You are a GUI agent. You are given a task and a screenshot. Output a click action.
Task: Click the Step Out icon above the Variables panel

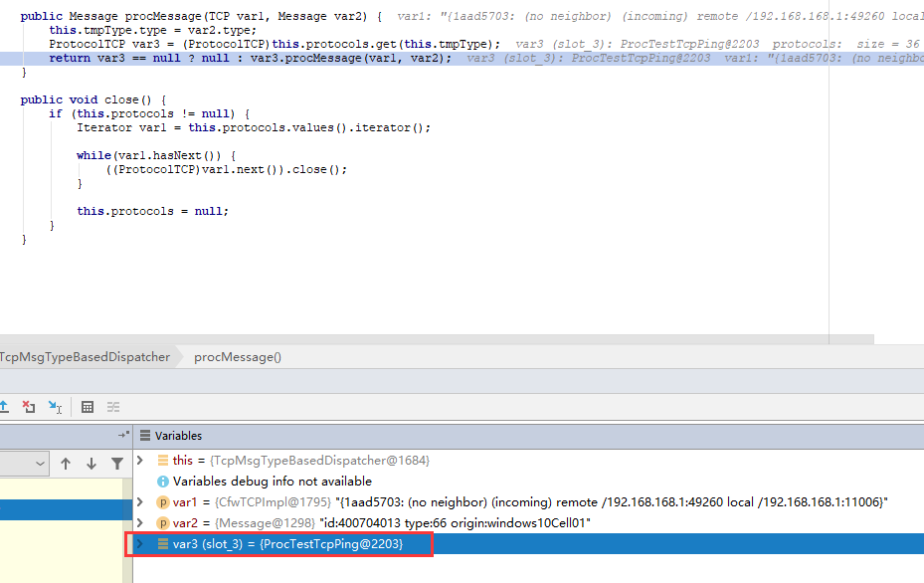(x=6, y=407)
